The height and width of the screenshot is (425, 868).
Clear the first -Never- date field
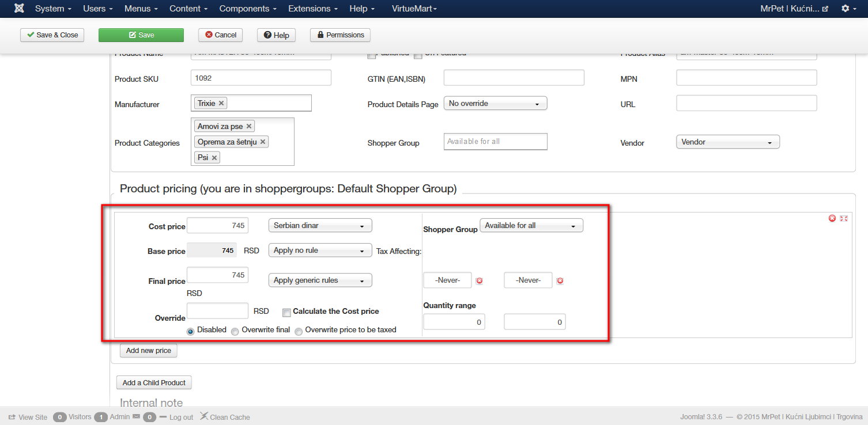pos(479,281)
